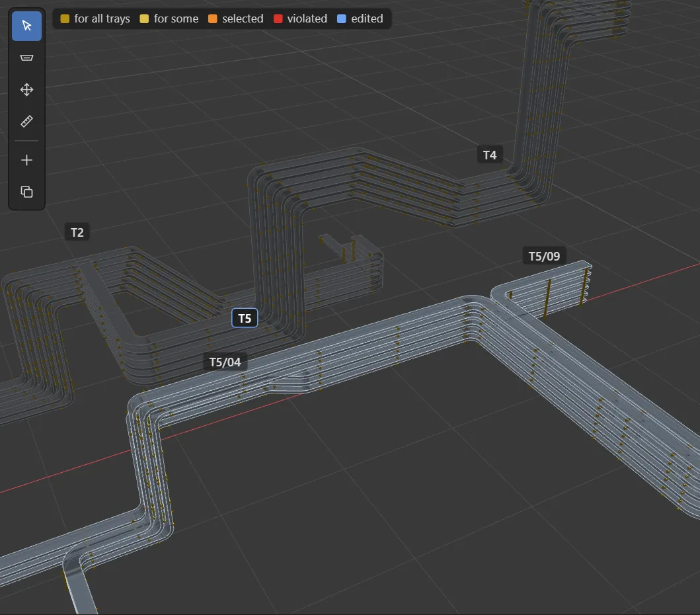The height and width of the screenshot is (615, 700).
Task: Select the T5/09 tray label
Action: (x=544, y=257)
